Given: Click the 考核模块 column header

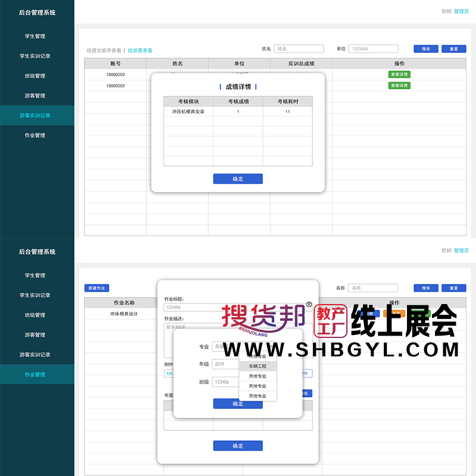Looking at the screenshot, I should coord(188,101).
